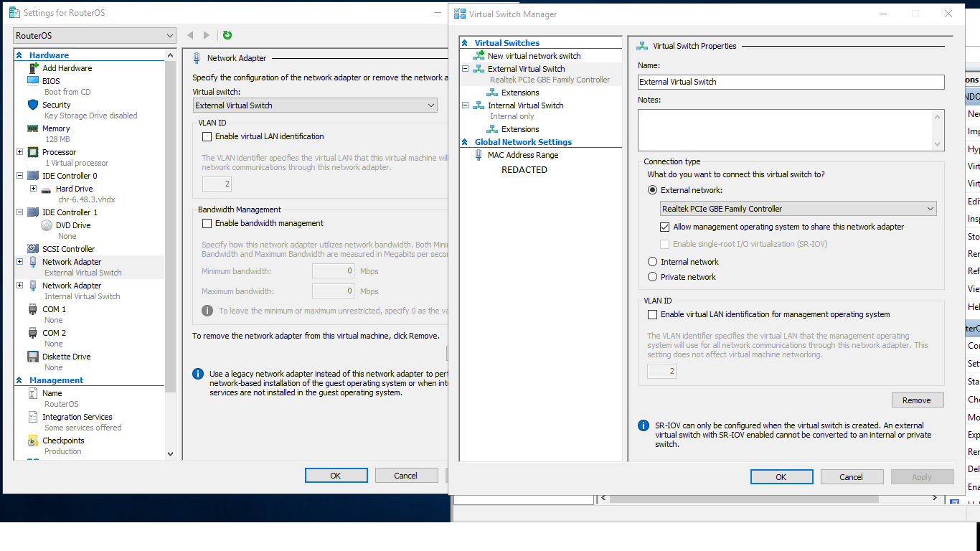Image resolution: width=980 pixels, height=551 pixels.
Task: Open the Virtual switch dropdown
Action: click(315, 105)
